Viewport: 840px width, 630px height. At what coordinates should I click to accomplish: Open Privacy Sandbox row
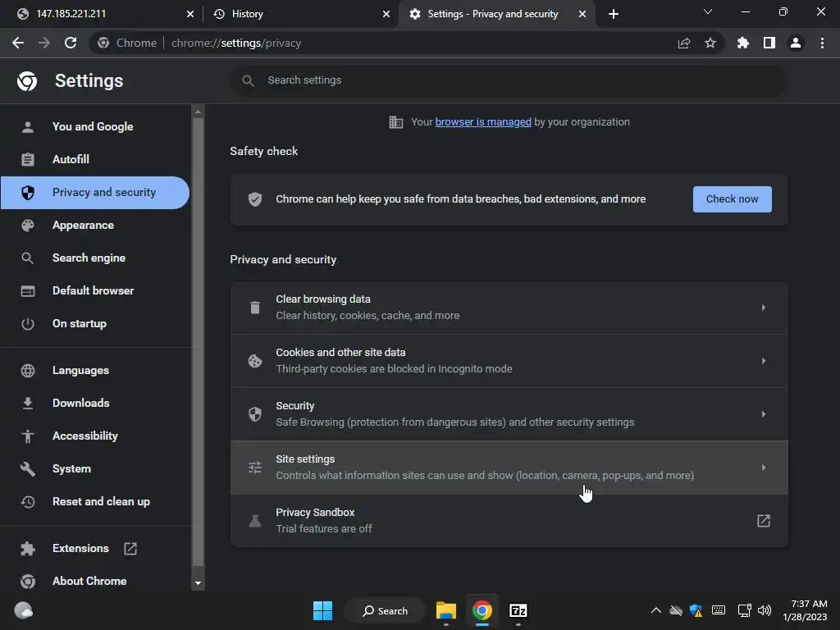click(x=509, y=521)
